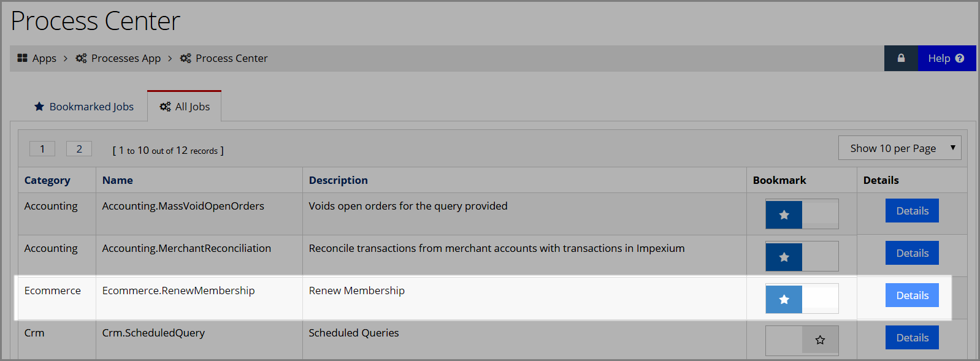Open Details for Accounting.MassVoidOpenOrders
The width and height of the screenshot is (980, 361).
click(912, 211)
